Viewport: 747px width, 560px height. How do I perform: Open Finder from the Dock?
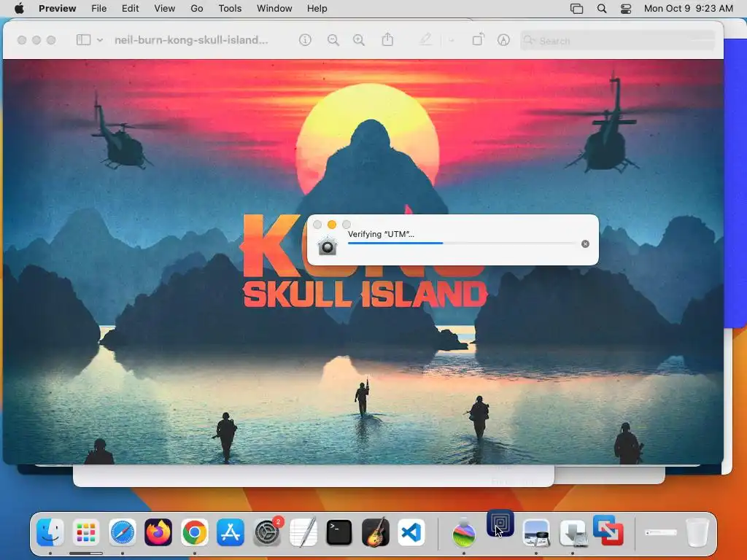pyautogui.click(x=50, y=532)
